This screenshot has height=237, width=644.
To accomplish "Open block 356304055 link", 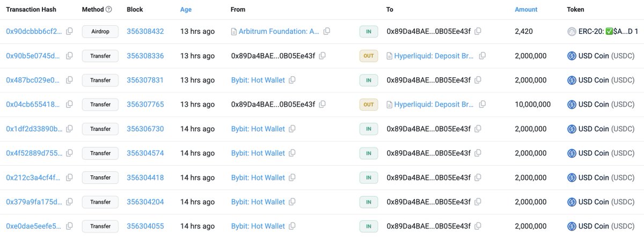I will point(145,226).
